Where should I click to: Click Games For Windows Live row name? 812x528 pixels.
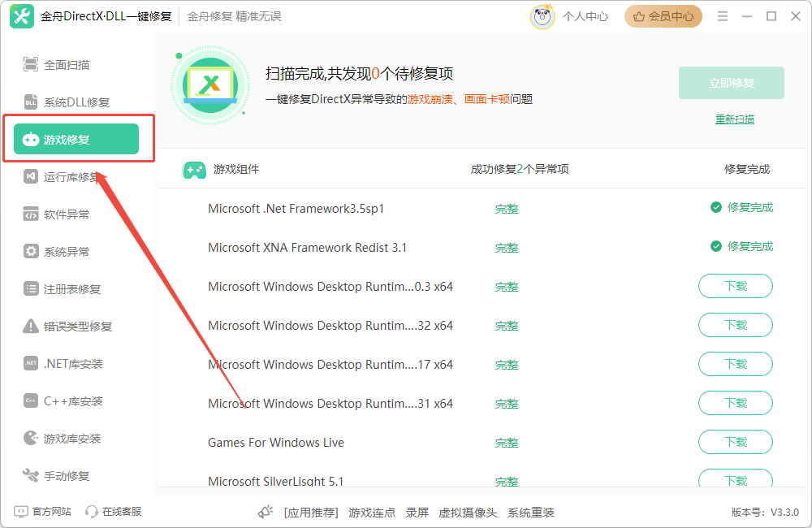(276, 443)
